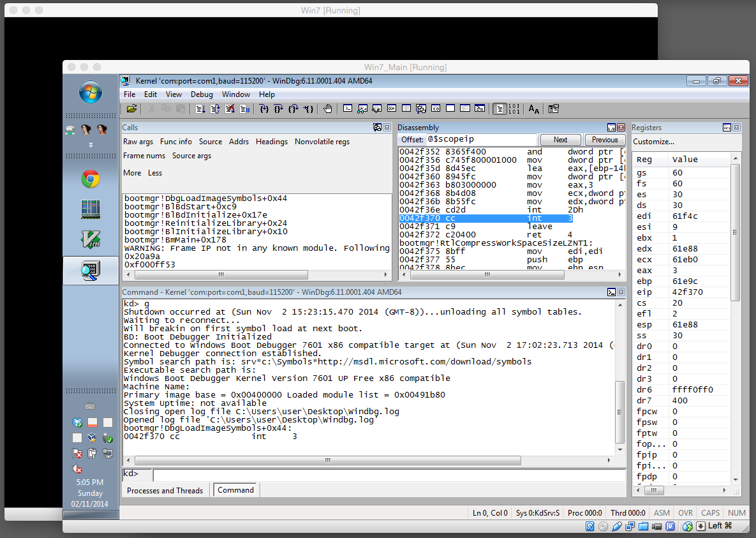This screenshot has height=538, width=756.
Task: Click the hand Insert/Remove Breakpoint icon
Action: coord(328,108)
